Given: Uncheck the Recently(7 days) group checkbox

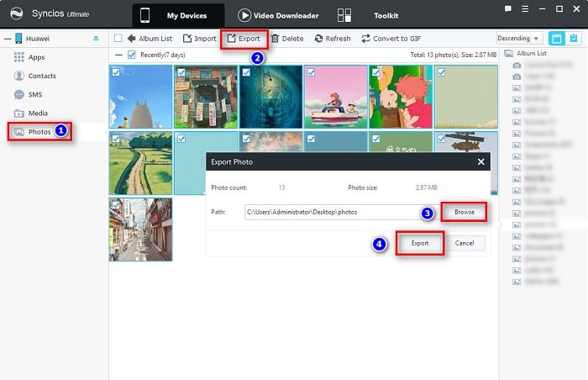Looking at the screenshot, I should tap(131, 55).
